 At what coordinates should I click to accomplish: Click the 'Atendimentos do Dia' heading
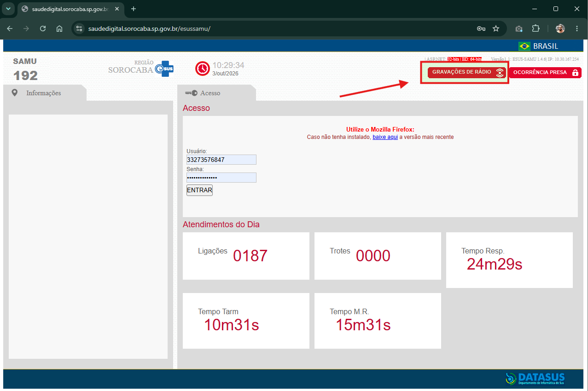[221, 224]
